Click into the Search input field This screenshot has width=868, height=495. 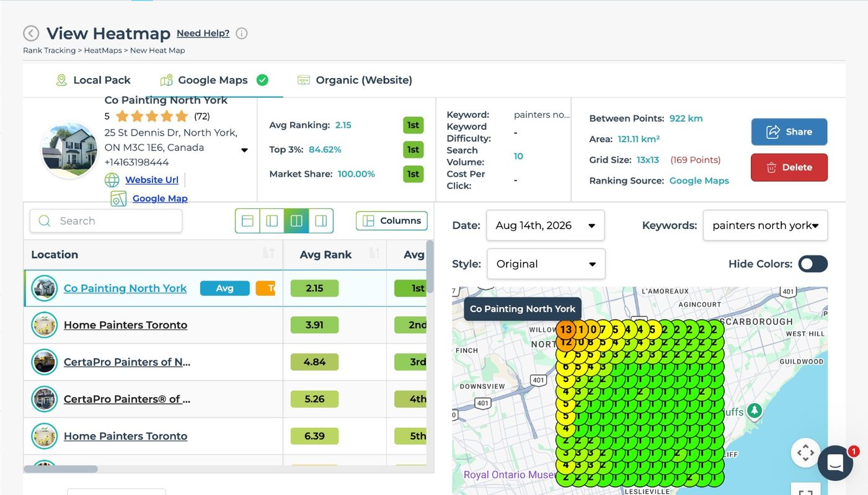(x=106, y=221)
